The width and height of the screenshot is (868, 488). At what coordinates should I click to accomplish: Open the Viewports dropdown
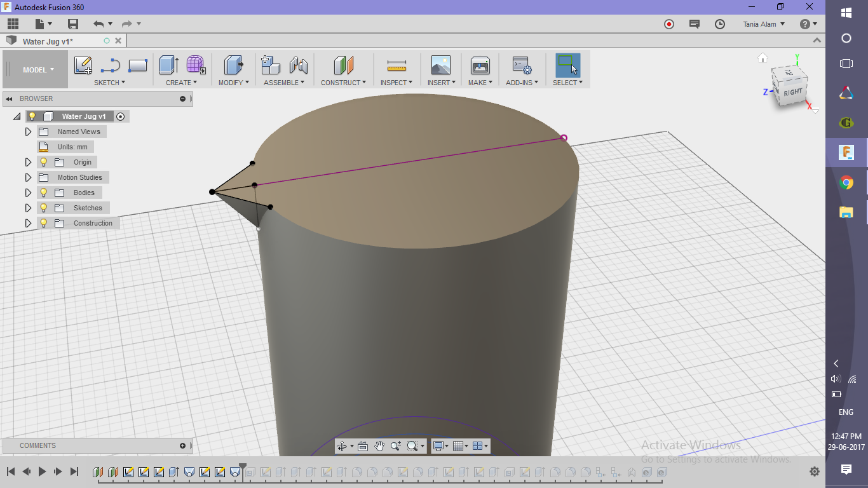click(480, 446)
